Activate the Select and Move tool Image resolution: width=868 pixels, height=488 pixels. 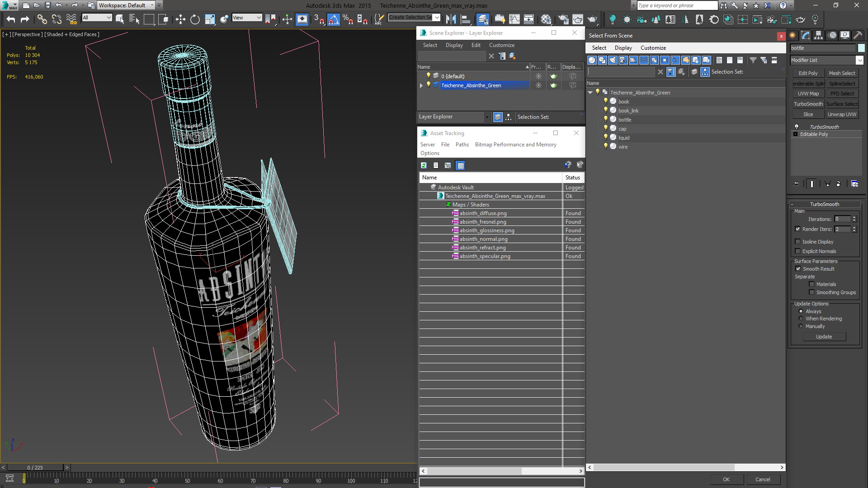pos(180,19)
